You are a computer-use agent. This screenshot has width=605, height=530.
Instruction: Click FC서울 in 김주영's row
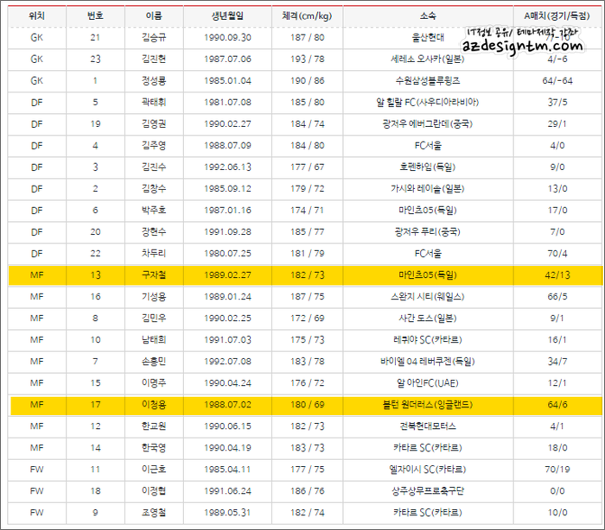point(428,146)
